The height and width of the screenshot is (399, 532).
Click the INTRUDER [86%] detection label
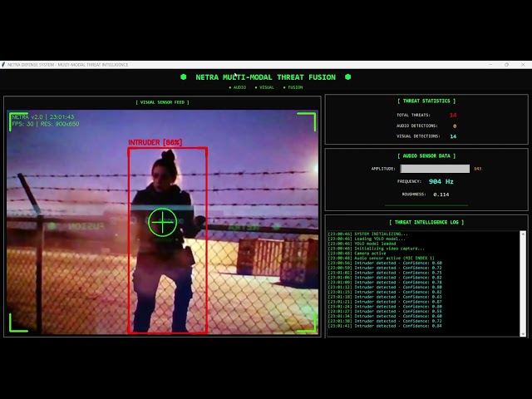pyautogui.click(x=155, y=142)
